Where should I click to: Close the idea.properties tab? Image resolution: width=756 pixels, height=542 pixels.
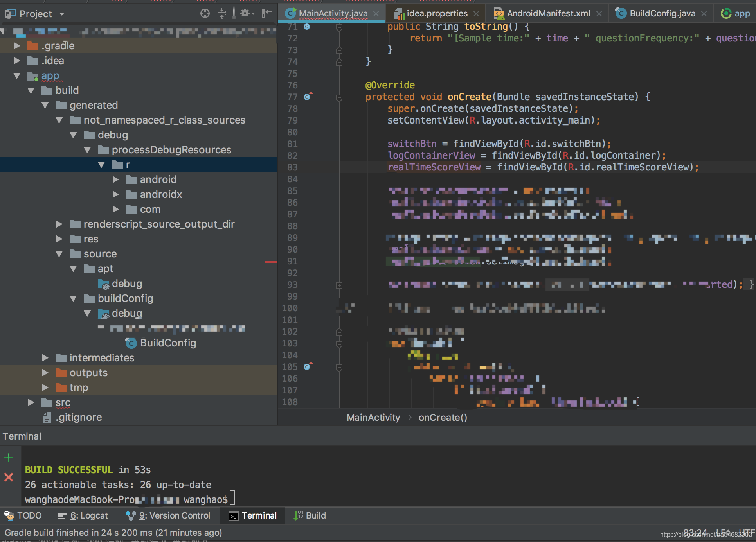point(476,14)
